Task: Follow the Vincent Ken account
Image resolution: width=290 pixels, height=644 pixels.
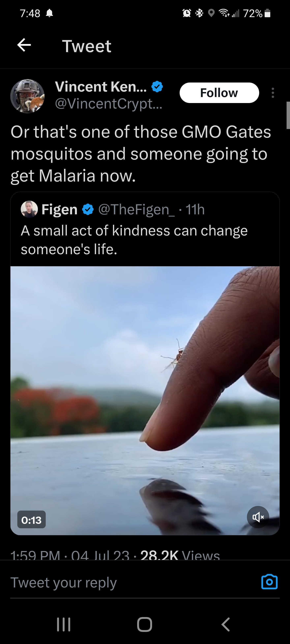Action: 219,93
